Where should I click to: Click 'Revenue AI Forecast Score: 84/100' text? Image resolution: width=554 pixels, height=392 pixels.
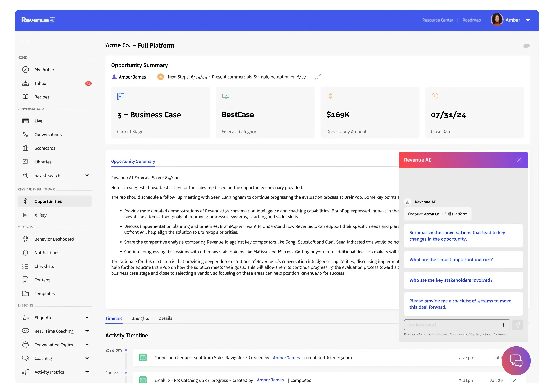click(x=145, y=178)
